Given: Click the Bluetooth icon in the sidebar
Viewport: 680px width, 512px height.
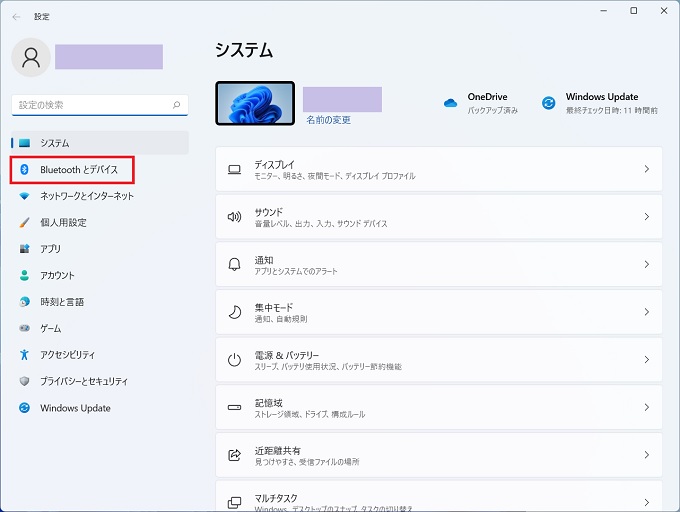Looking at the screenshot, I should click(x=24, y=170).
